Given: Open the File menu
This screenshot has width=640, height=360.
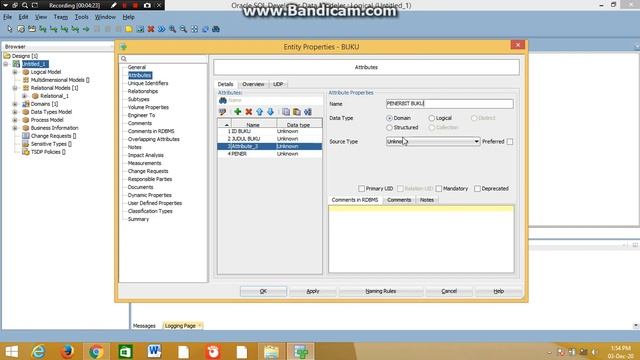Looking at the screenshot, I should point(8,17).
